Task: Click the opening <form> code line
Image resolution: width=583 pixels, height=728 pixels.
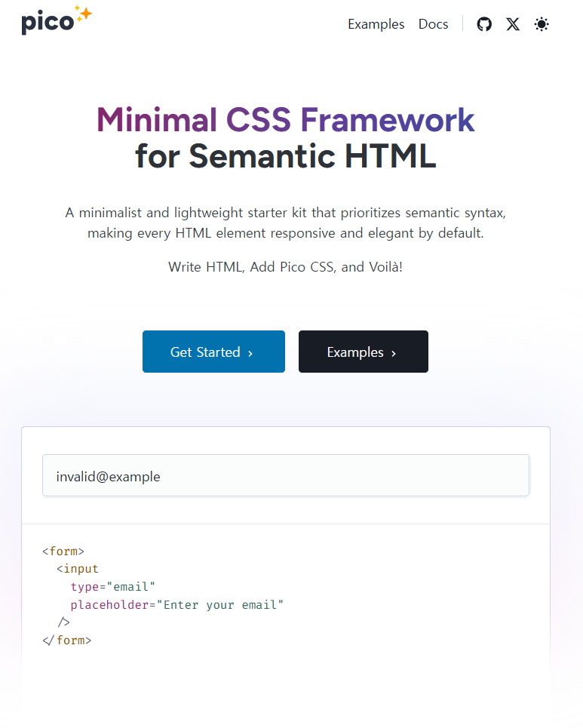Action: click(63, 551)
